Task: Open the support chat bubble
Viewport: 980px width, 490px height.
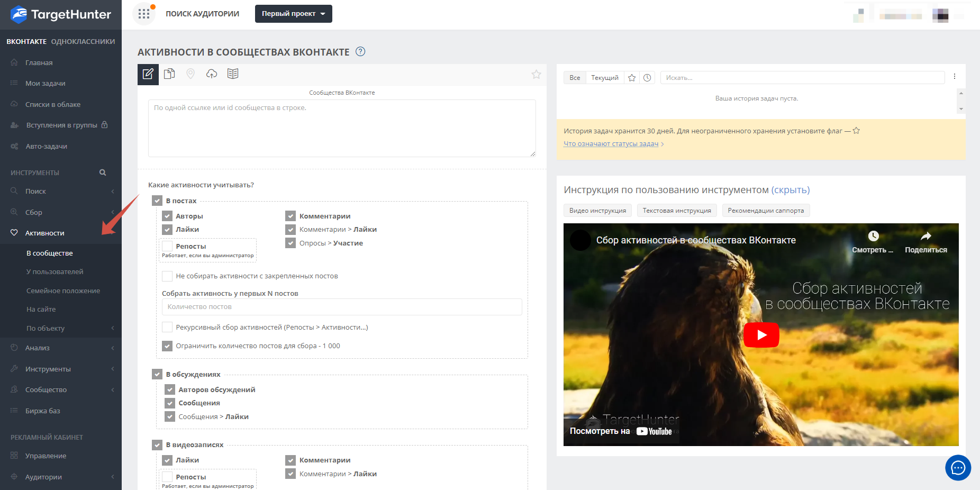Action: [x=958, y=468]
